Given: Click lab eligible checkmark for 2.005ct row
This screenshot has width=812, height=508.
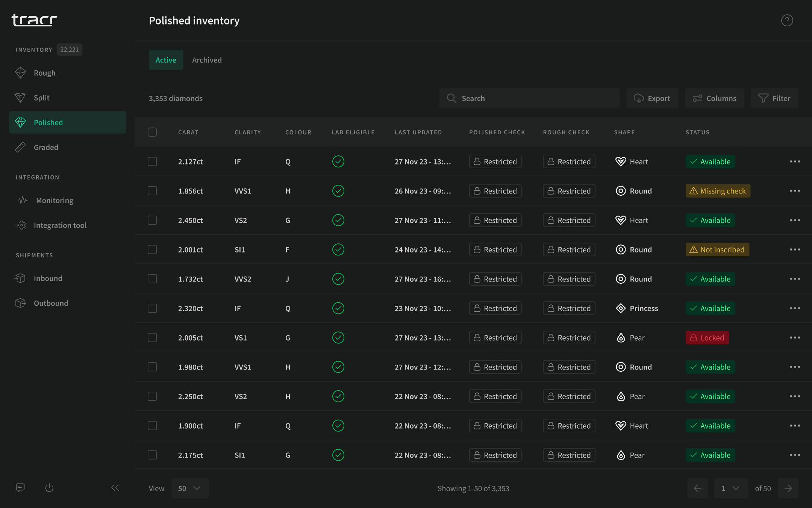Looking at the screenshot, I should click(338, 338).
